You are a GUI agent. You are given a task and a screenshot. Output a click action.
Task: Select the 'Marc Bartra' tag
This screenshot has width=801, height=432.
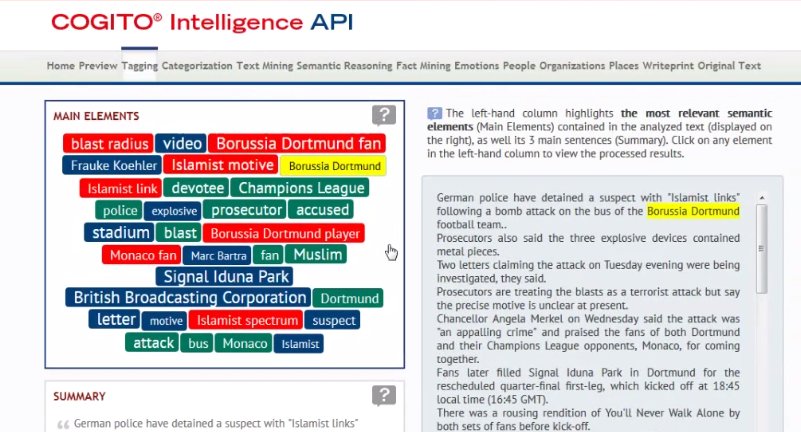point(218,255)
